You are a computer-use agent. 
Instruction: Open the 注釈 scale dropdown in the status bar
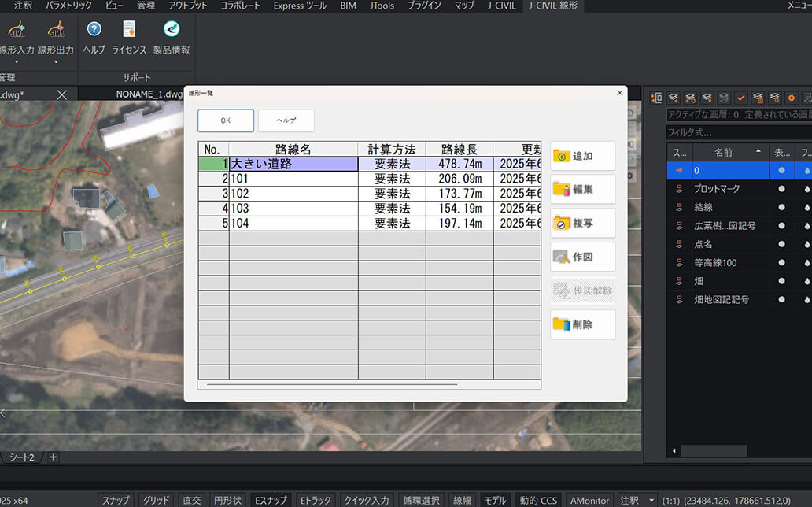click(x=651, y=500)
